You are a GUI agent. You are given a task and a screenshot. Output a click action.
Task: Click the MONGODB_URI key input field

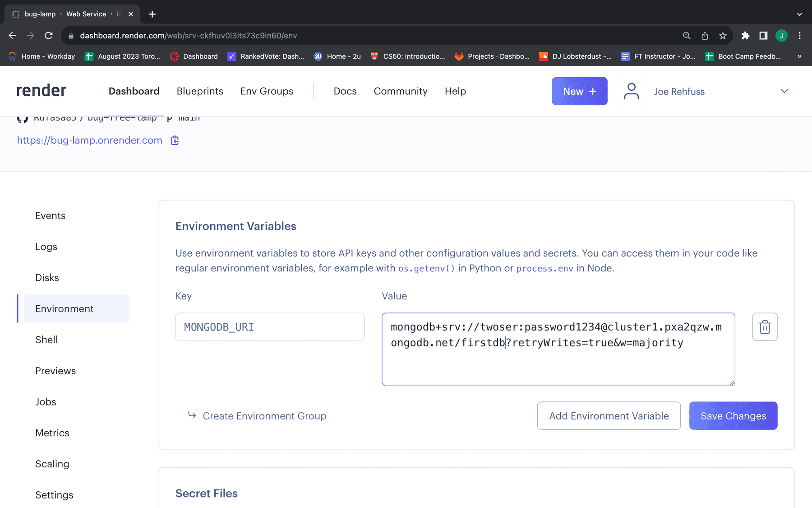click(x=270, y=327)
